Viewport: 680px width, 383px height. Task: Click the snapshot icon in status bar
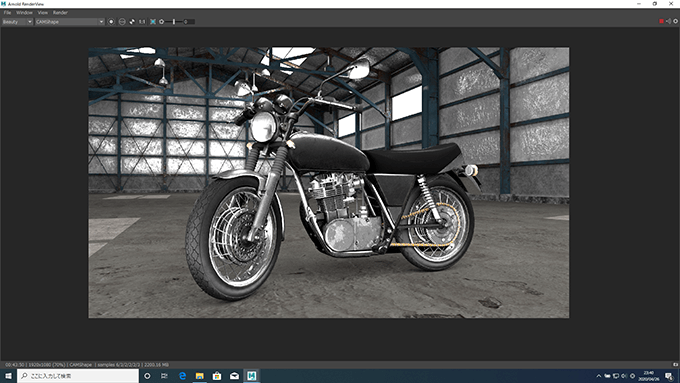coord(675,365)
